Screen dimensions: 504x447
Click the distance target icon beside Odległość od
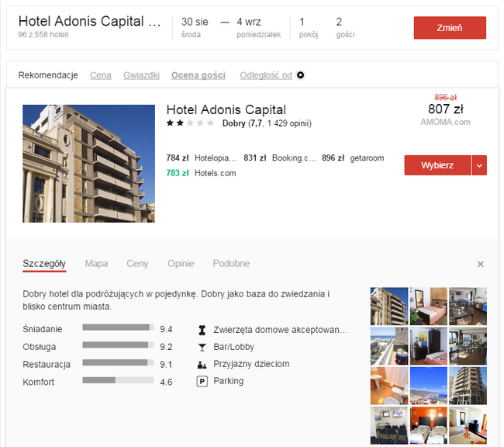301,75
